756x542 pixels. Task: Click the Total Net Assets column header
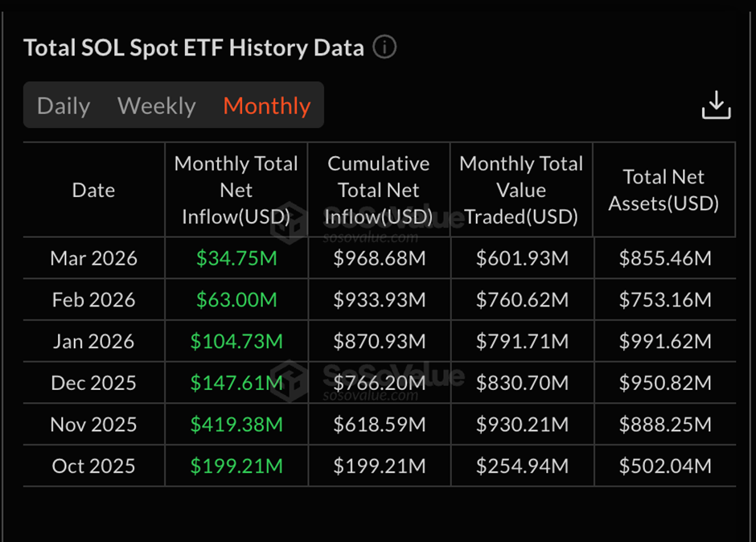pyautogui.click(x=664, y=190)
